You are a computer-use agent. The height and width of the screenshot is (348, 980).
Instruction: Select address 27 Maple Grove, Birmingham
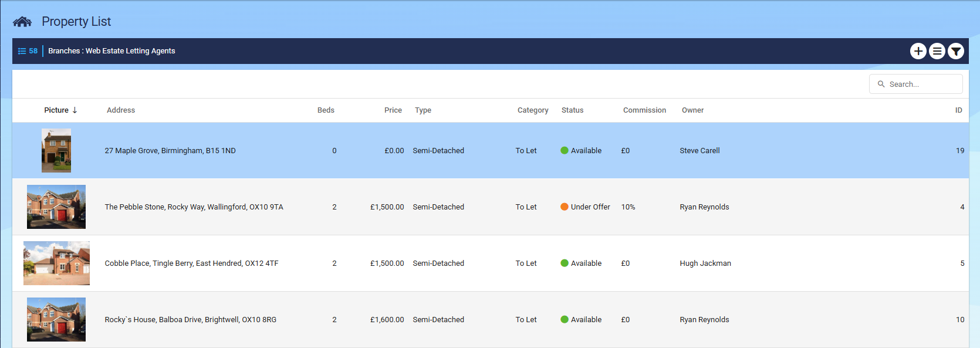click(170, 151)
